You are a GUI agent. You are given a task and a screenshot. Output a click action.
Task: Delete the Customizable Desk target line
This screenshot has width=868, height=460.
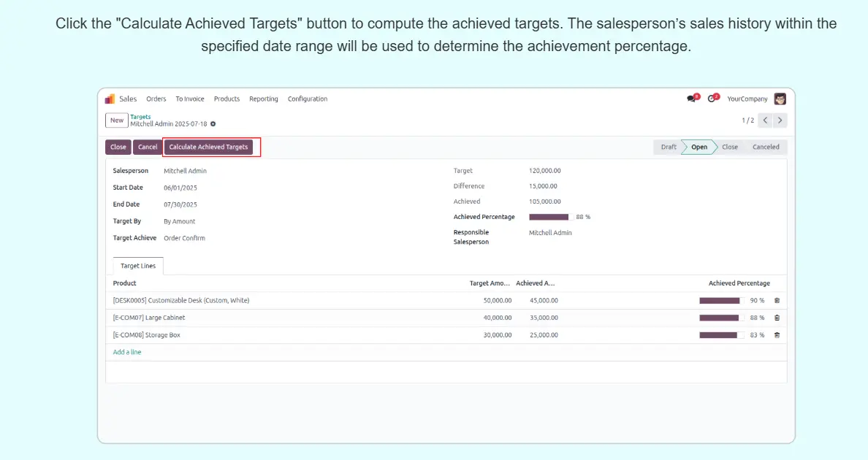[x=777, y=301]
